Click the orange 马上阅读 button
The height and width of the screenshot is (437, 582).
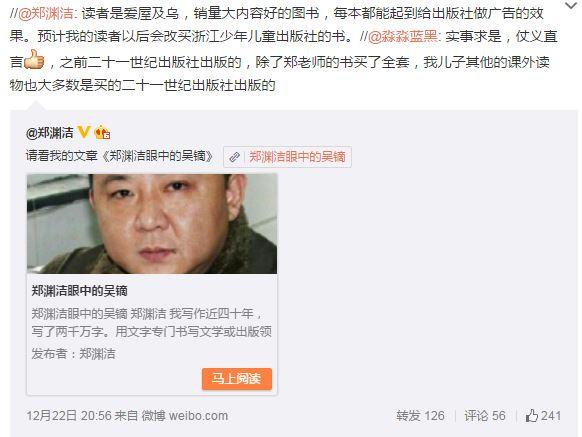tap(237, 379)
